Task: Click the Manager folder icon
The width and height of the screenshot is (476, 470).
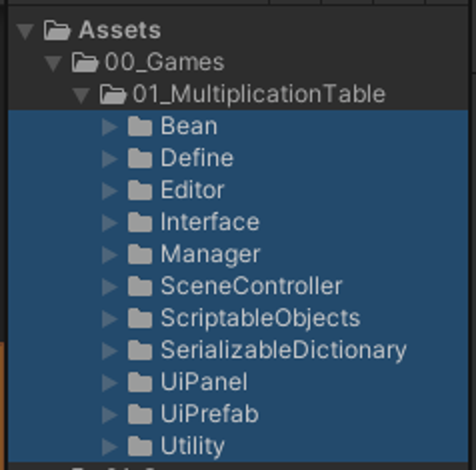Action: tap(140, 254)
